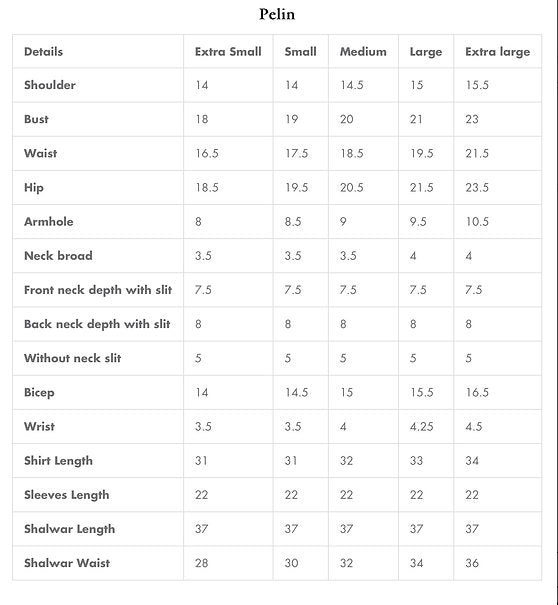Select the Shalwar Waist value 28
The image size is (558, 605).
[201, 563]
